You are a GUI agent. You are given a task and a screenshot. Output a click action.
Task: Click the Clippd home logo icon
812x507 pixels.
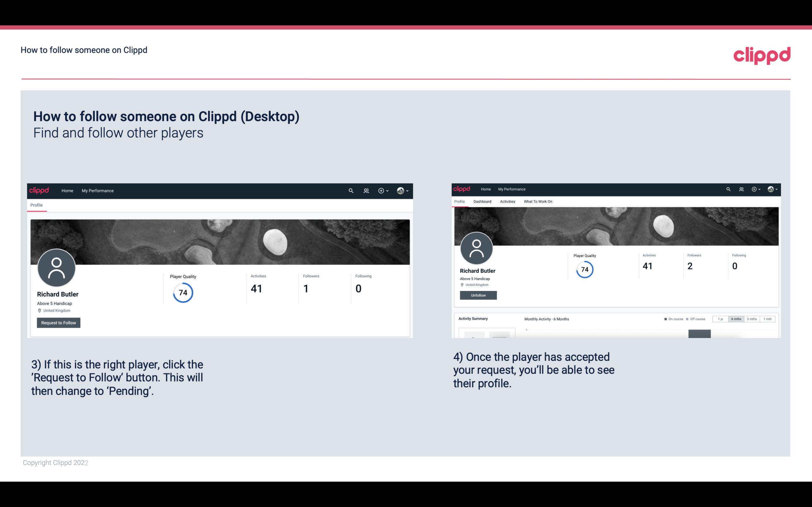click(x=39, y=190)
